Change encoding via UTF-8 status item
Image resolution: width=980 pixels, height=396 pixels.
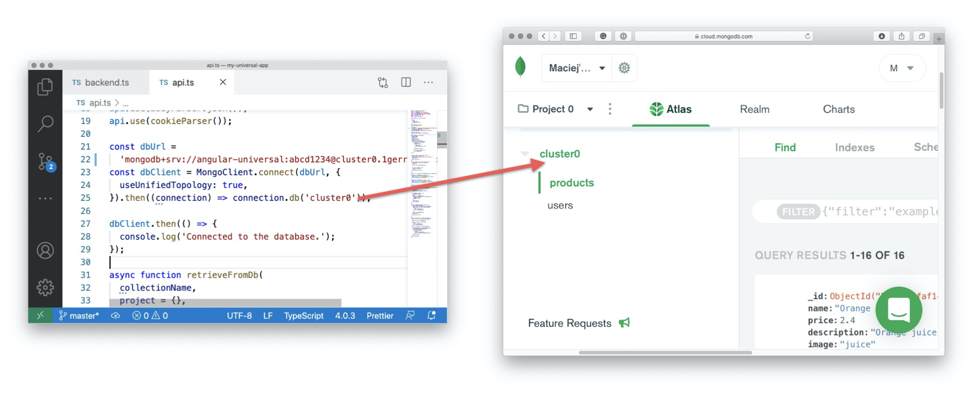click(x=239, y=316)
